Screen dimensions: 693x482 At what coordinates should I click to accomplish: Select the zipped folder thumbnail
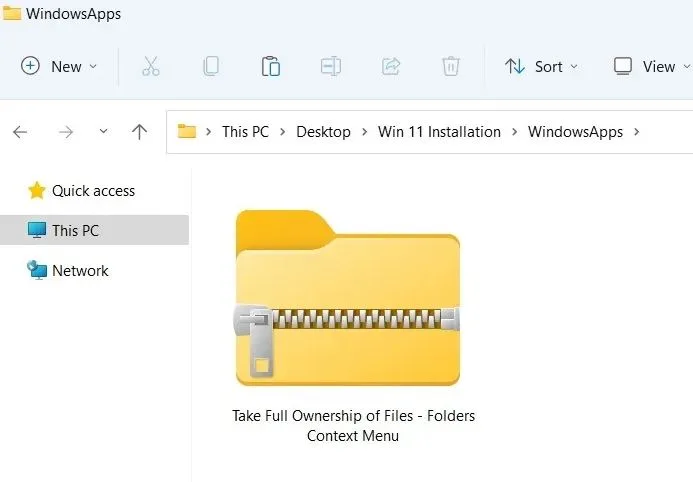(348, 298)
